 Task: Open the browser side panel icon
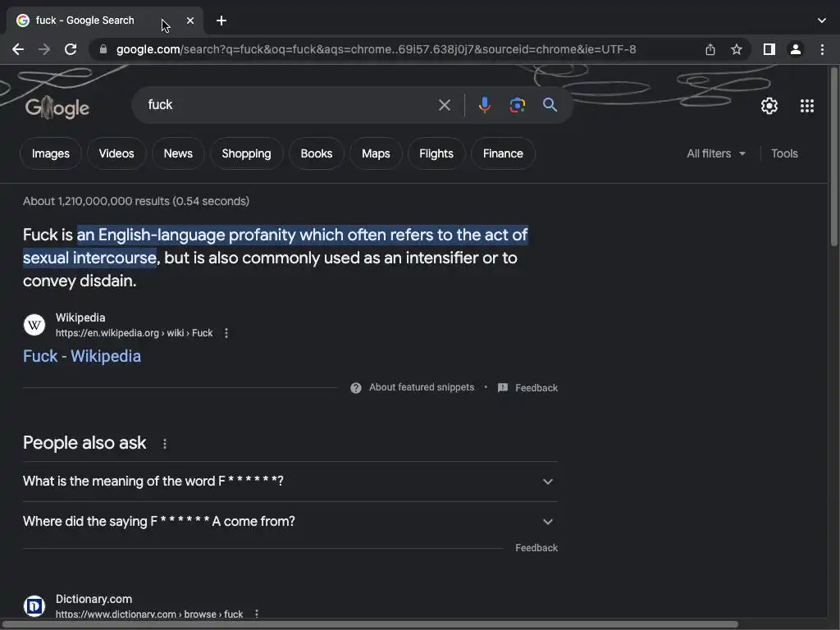pyautogui.click(x=769, y=49)
